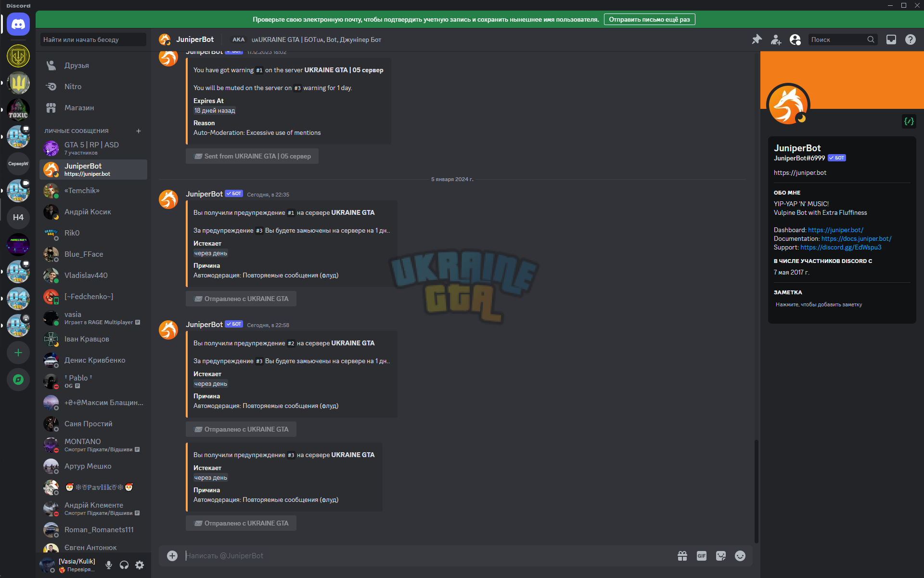Open chat with Blue_FFace
The width and height of the screenshot is (924, 578).
[93, 254]
